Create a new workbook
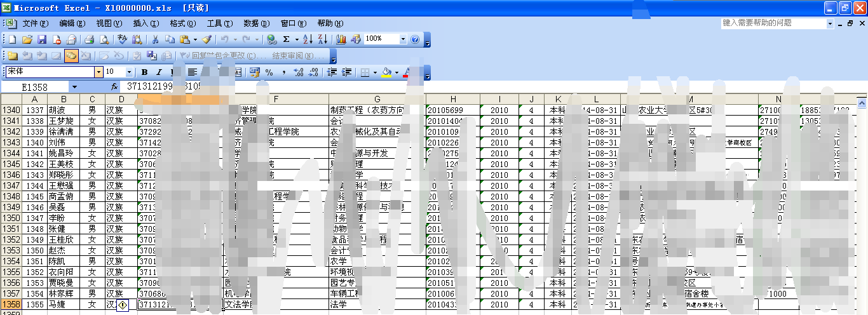 pyautogui.click(x=12, y=39)
